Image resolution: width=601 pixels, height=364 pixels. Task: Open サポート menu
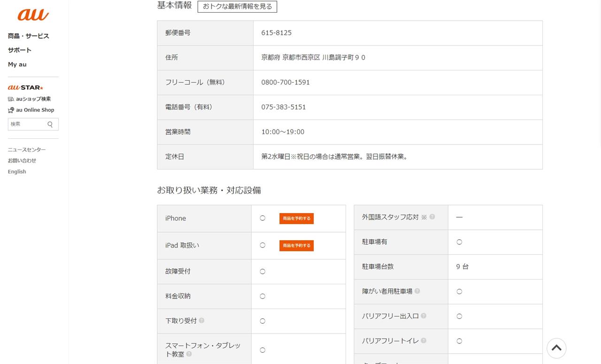coord(20,50)
